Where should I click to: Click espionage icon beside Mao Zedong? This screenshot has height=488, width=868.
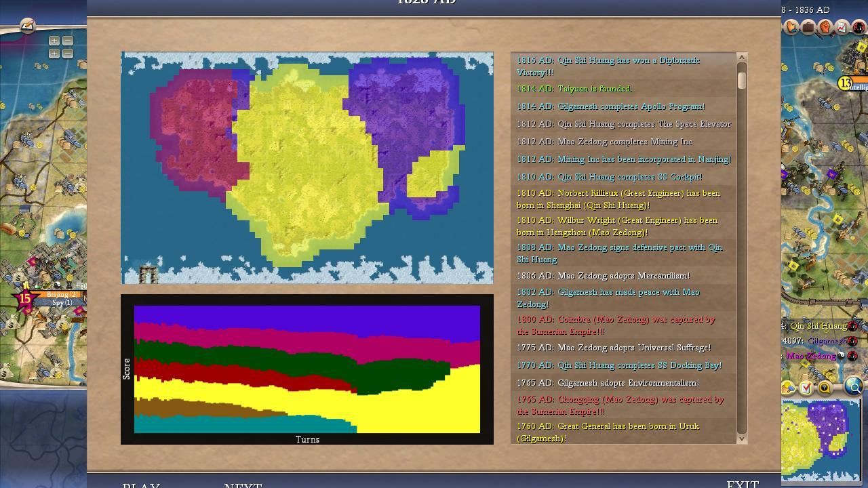click(x=853, y=356)
